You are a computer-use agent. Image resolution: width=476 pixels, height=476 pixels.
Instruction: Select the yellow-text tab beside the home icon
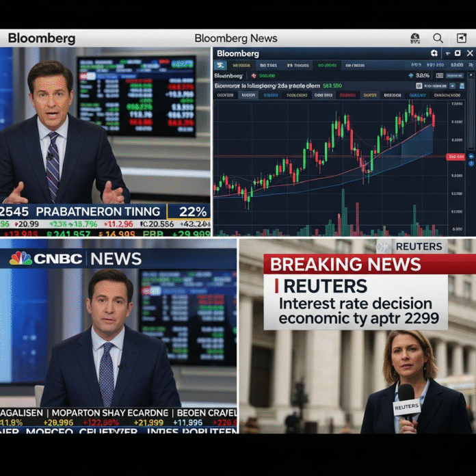241,65
